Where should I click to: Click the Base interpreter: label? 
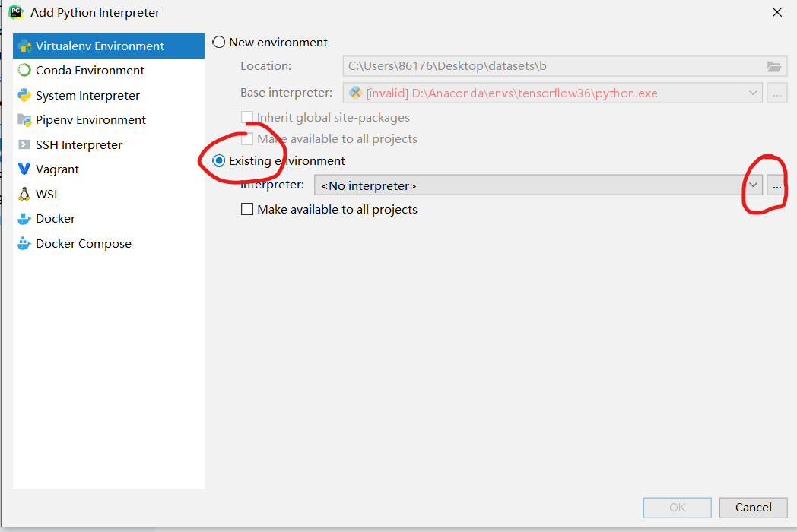[286, 93]
